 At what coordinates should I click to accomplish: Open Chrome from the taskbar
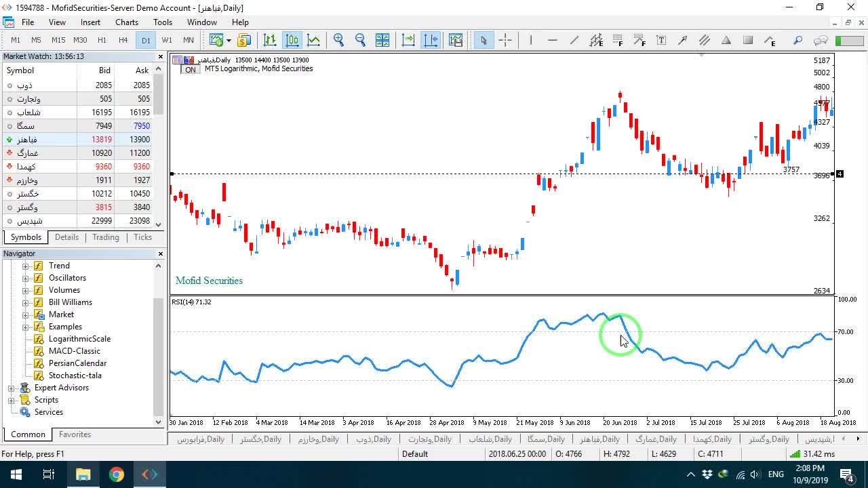116,474
